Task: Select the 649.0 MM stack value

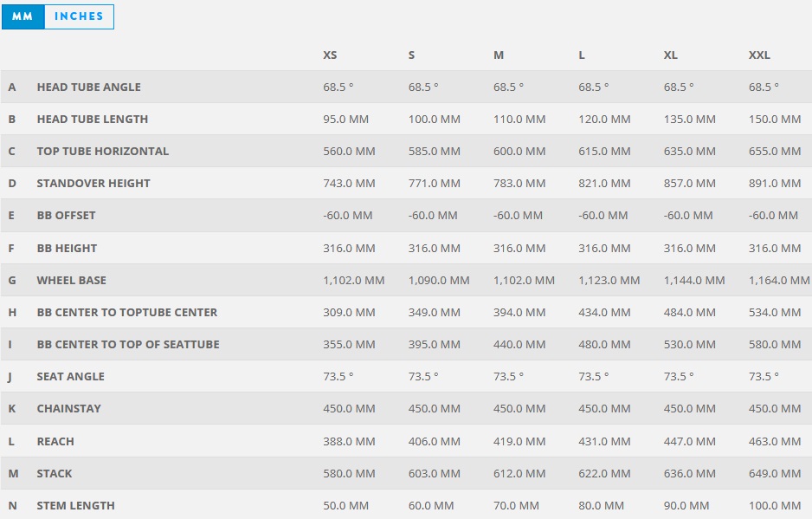Action: pos(775,474)
